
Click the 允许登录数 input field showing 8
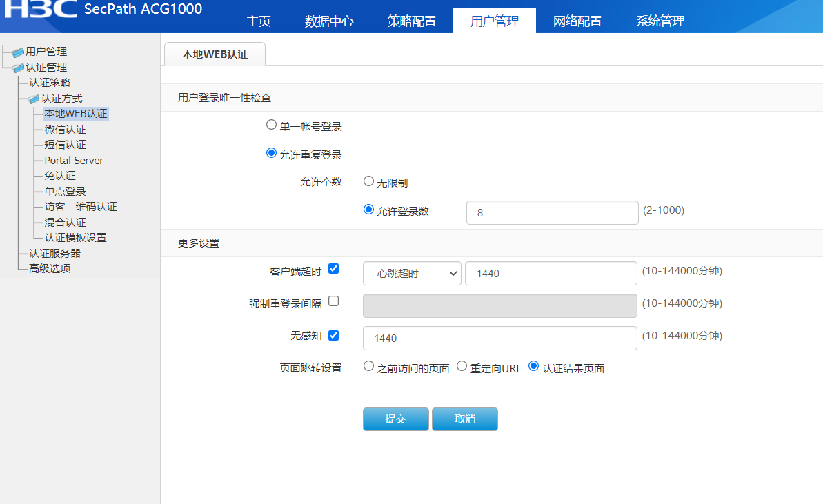pyautogui.click(x=552, y=213)
